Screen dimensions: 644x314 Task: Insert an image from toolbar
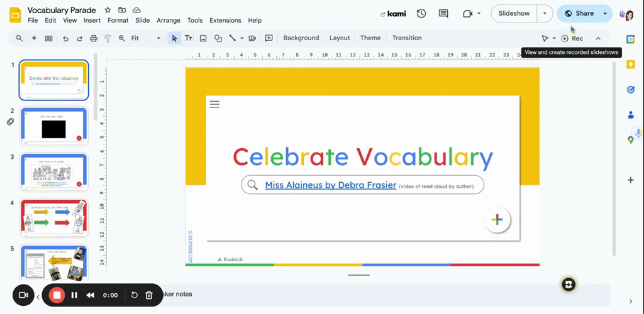(x=203, y=38)
